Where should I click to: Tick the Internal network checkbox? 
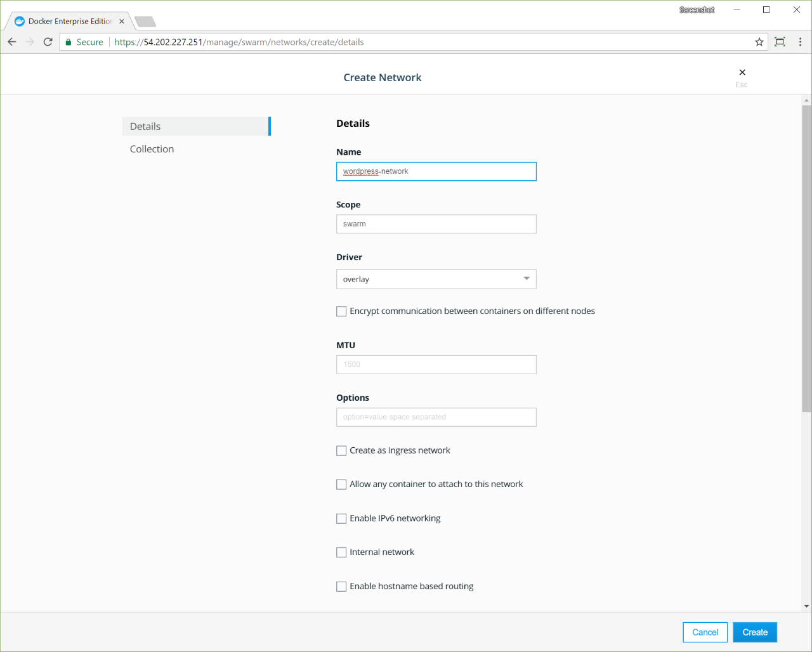tap(341, 552)
